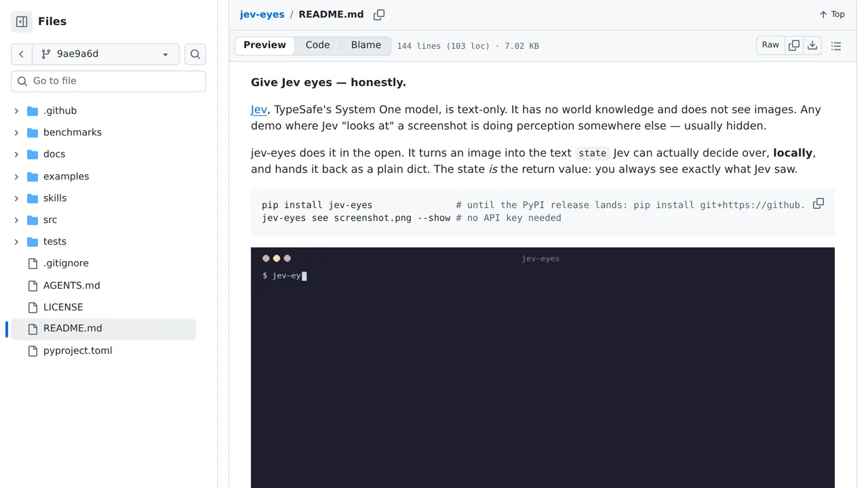This screenshot has width=868, height=488.
Task: Open the AGENTS.md file
Action: [72, 285]
